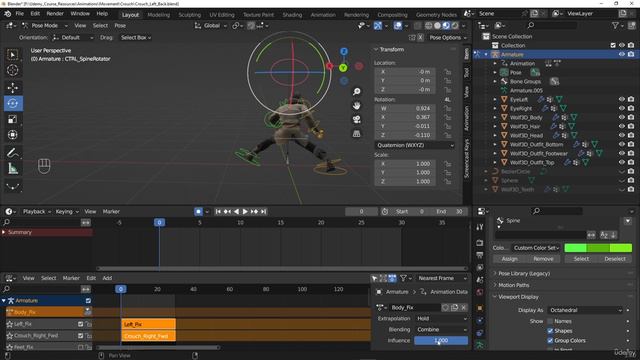The width and height of the screenshot is (640, 360).
Task: Select the Left_Fix strip in NLA editor
Action: point(149,324)
